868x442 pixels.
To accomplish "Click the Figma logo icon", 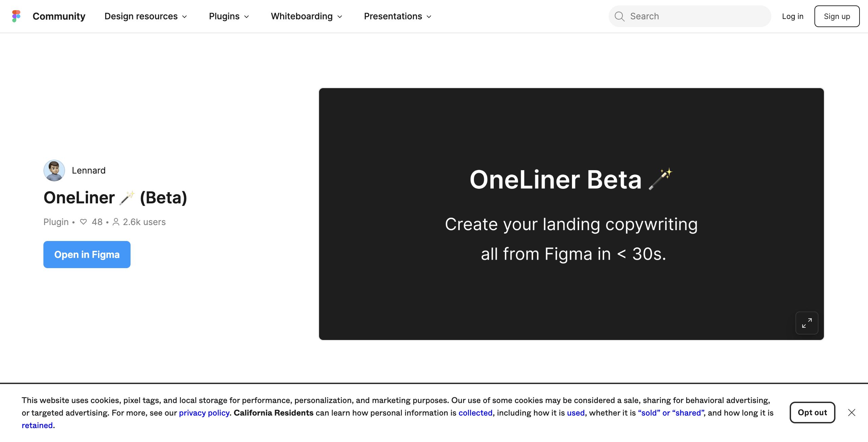I will coord(16,16).
